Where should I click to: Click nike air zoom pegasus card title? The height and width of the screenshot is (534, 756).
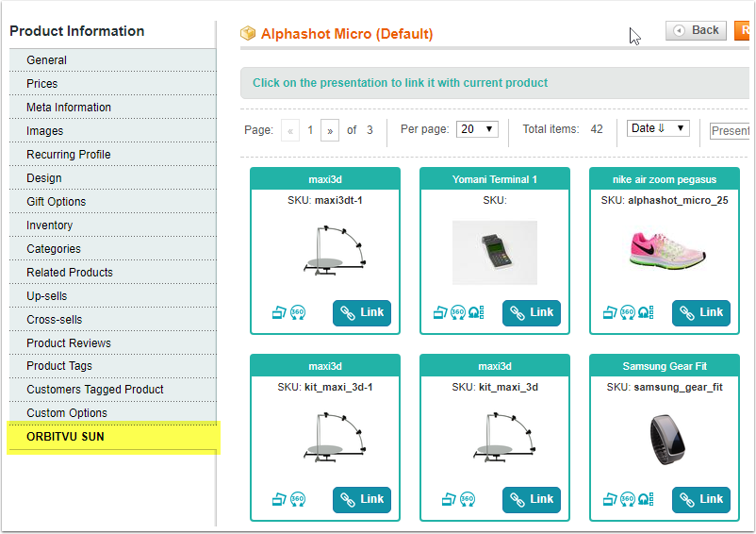pos(665,179)
